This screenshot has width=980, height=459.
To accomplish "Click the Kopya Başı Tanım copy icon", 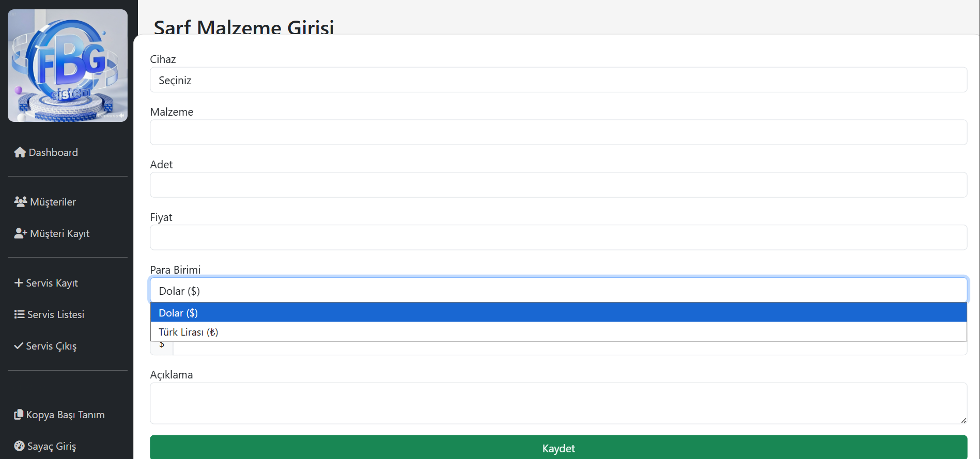I will pyautogui.click(x=19, y=415).
